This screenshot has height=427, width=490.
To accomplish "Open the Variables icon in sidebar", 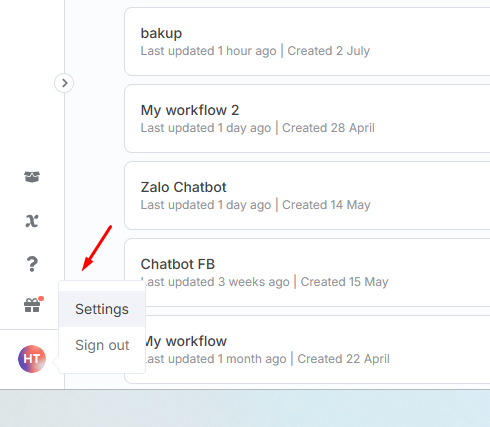I will pos(32,221).
